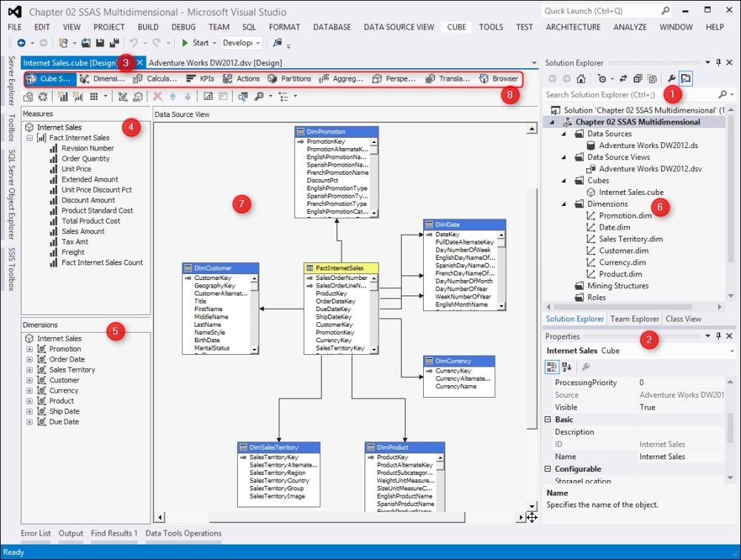Open the Adventure Works DW2012.dsv [Design] document tab
Image resolution: width=741 pixels, height=560 pixels.
(x=215, y=63)
